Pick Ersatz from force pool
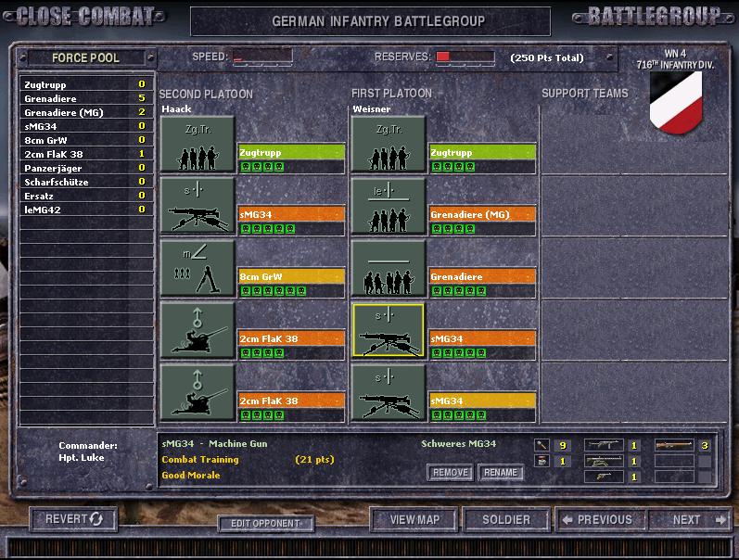Viewport: 739px width, 560px height. pyautogui.click(x=86, y=196)
